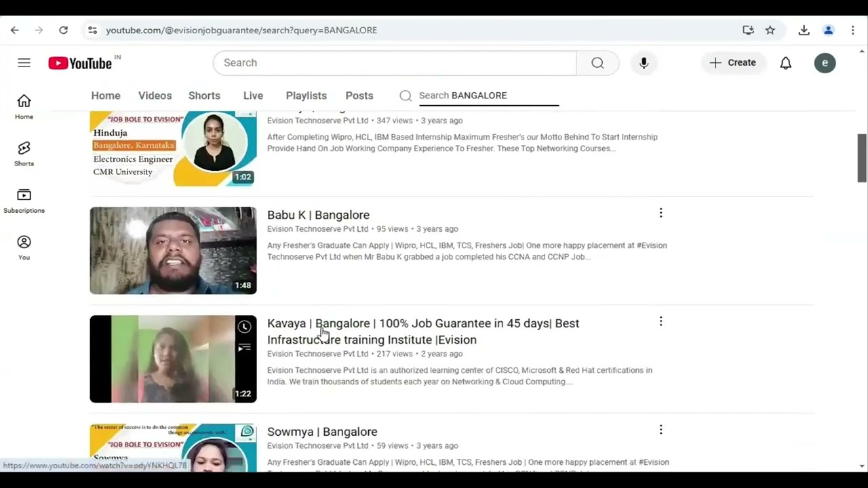This screenshot has width=868, height=488.
Task: Click '59 views' under Sowmya video
Action: 393,446
